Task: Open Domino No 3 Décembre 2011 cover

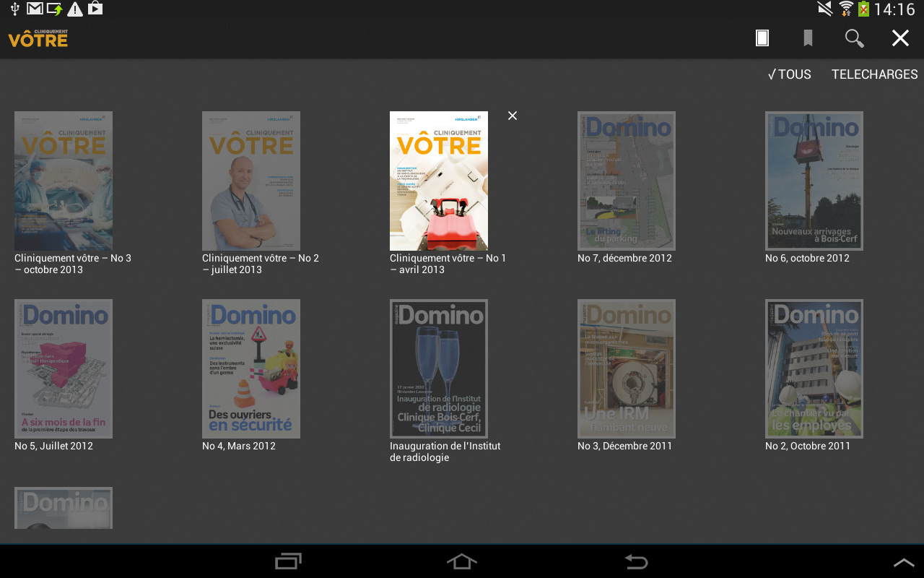Action: tap(627, 368)
